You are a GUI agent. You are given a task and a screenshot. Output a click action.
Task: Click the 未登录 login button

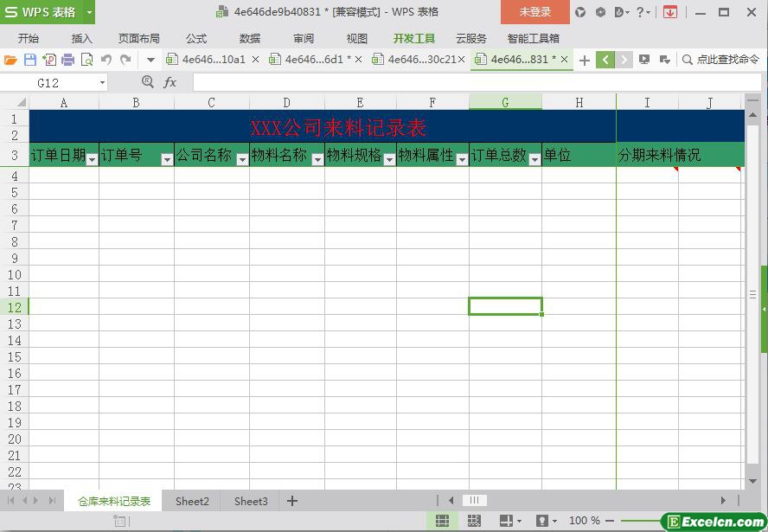534,12
